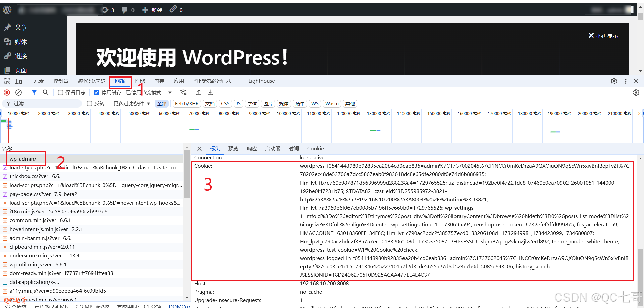Select the underscore.min.js?ver=1.13.4 request
644x308 pixels.
92,256
